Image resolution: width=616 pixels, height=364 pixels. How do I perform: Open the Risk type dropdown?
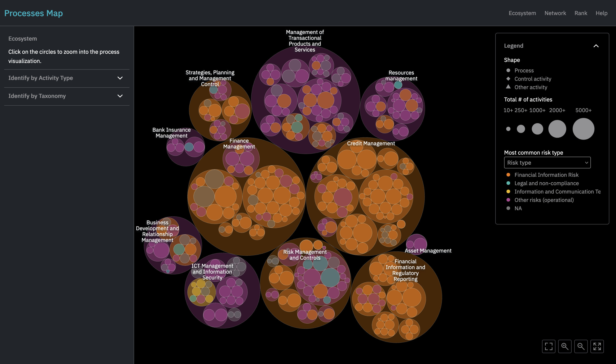point(547,163)
